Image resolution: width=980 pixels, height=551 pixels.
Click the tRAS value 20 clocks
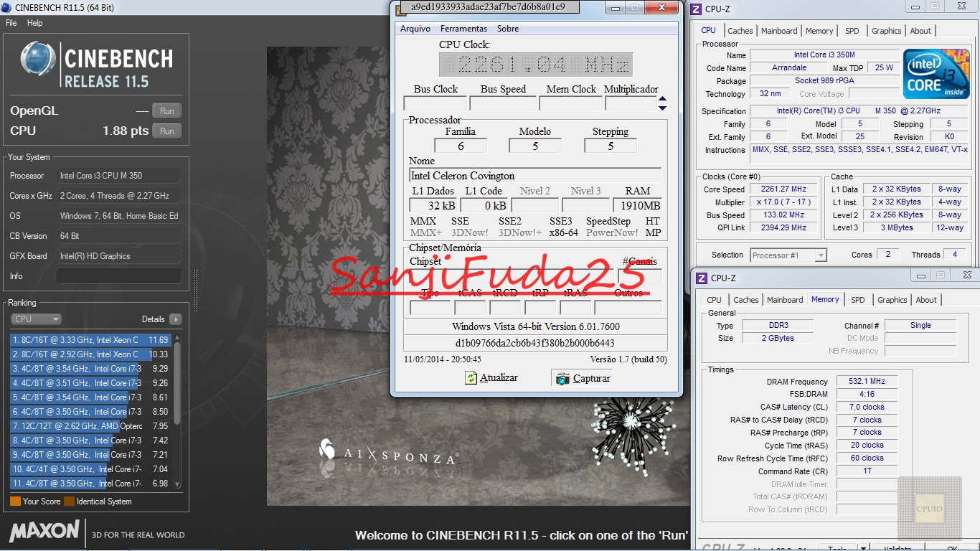867,446
